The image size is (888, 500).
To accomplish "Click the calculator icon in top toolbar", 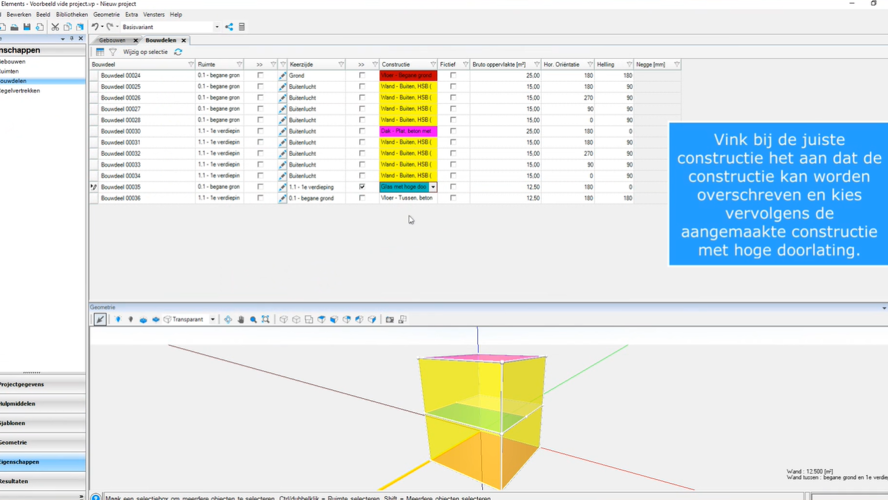I will (241, 27).
